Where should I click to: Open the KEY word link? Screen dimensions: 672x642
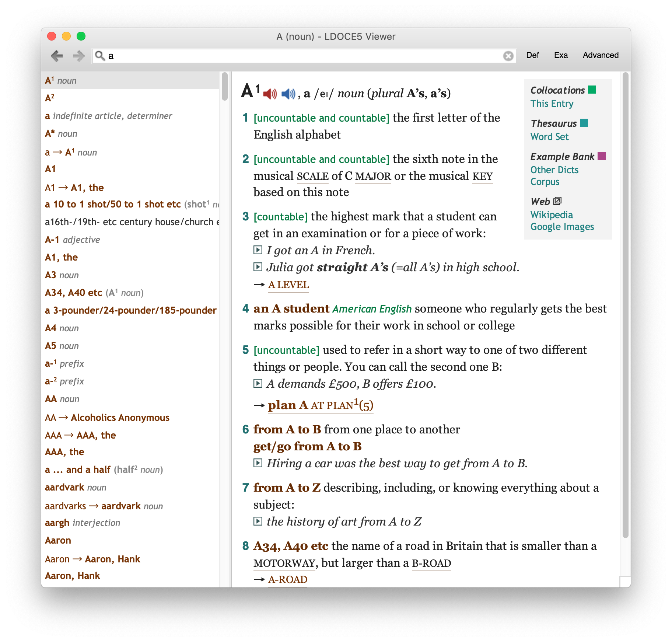click(x=482, y=177)
